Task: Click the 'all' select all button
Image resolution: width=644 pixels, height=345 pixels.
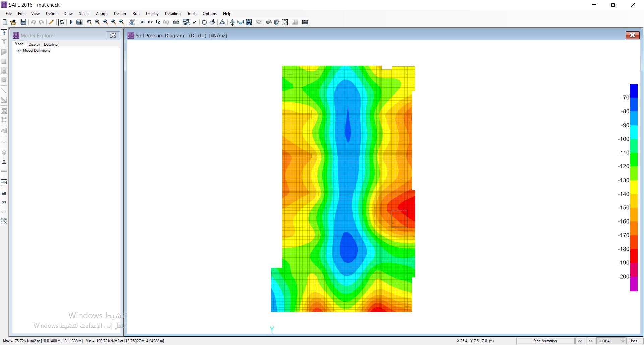Action: pyautogui.click(x=4, y=193)
